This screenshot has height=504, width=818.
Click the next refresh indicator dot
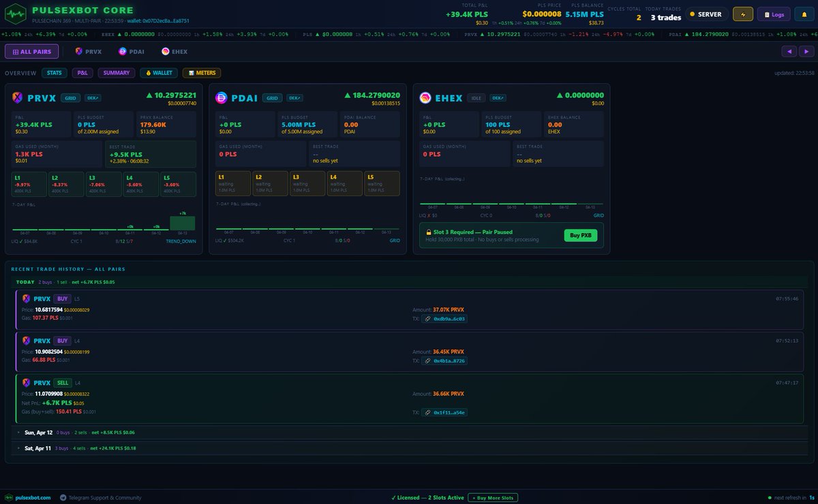[769, 498]
